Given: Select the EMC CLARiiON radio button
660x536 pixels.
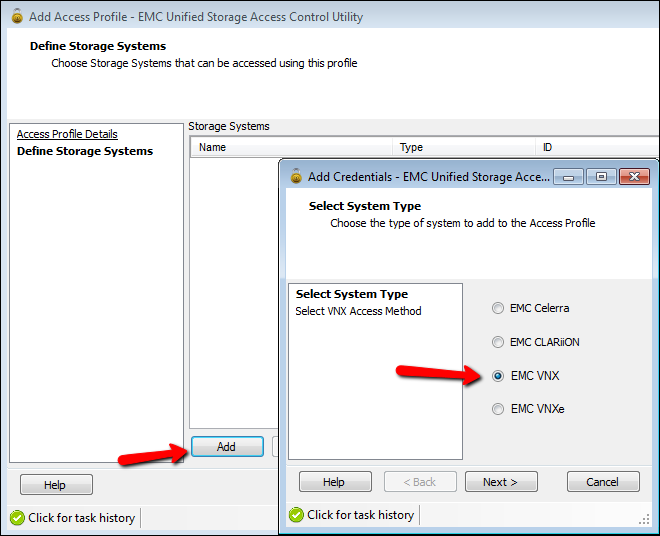Looking at the screenshot, I should point(498,342).
